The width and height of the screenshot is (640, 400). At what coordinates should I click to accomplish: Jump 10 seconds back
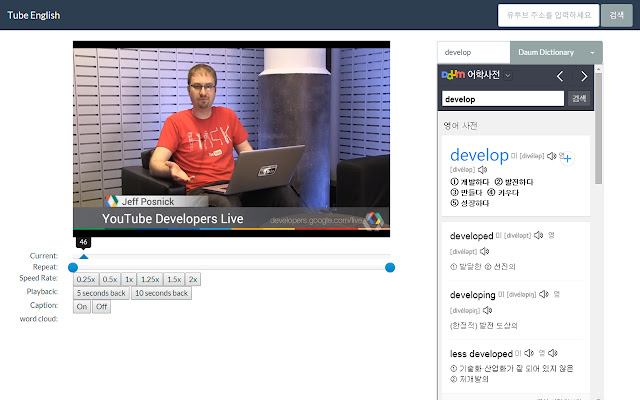tap(161, 293)
